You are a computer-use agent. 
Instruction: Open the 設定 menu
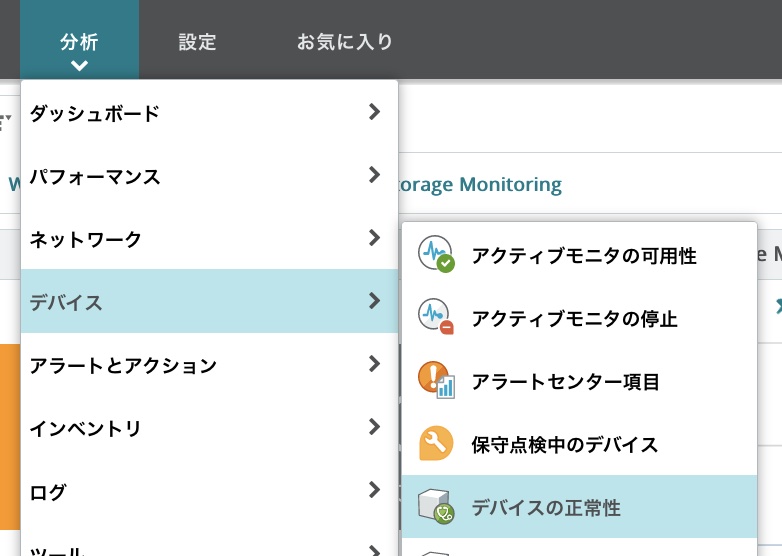[197, 42]
